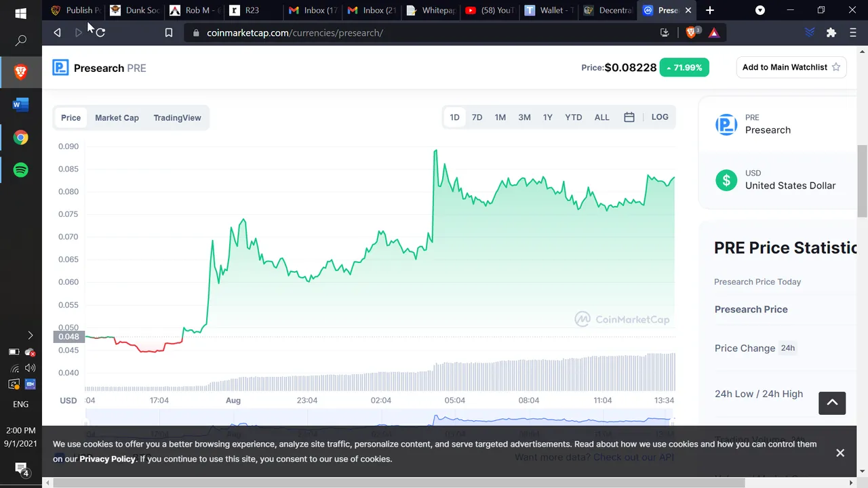
Task: Select the ALL chart range
Action: tap(602, 117)
